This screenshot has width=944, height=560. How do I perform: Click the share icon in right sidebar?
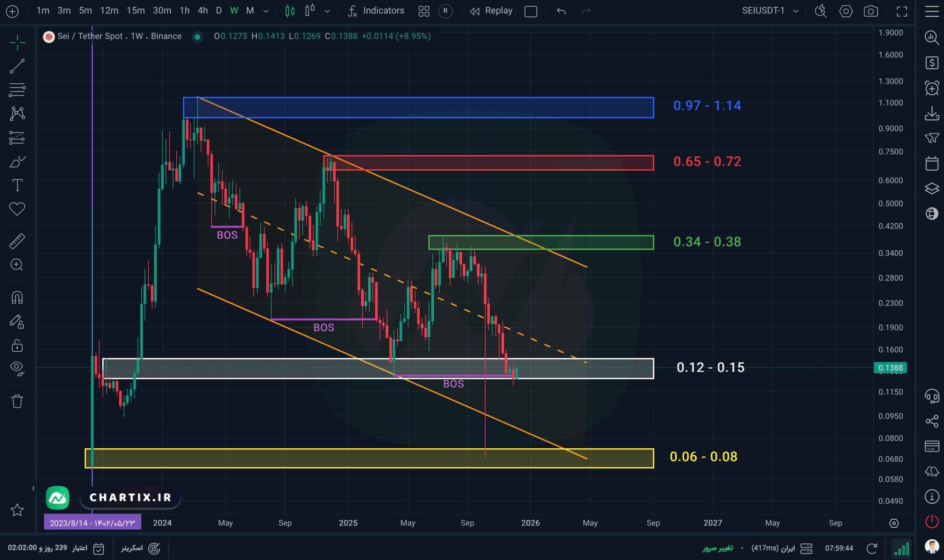click(931, 421)
